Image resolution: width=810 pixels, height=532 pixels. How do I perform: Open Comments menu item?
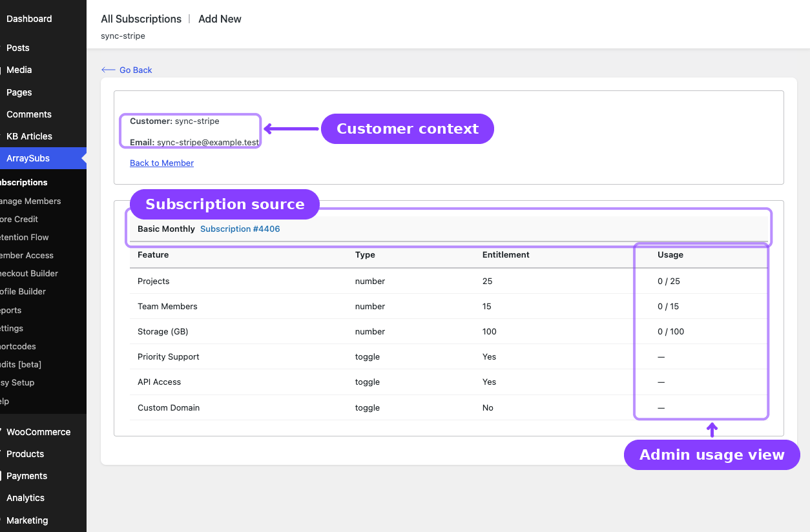coord(29,114)
